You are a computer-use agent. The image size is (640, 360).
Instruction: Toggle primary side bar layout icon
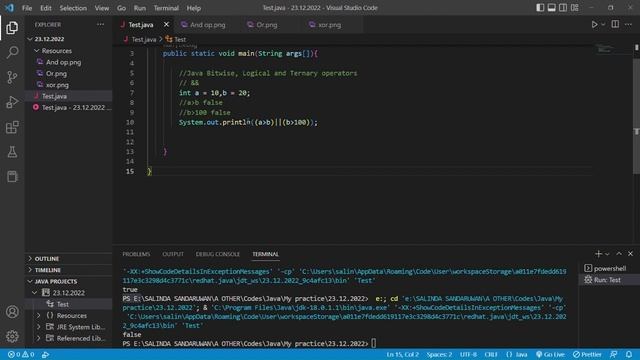[540, 8]
